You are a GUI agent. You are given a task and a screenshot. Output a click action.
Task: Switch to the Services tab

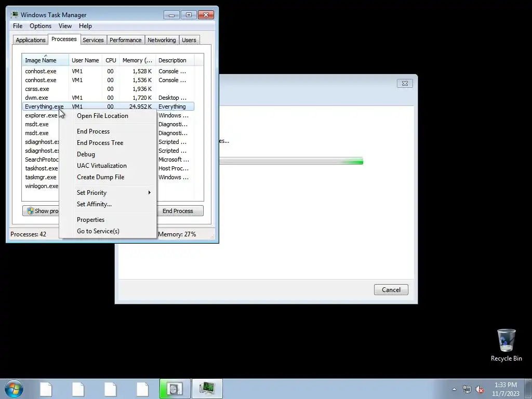[x=93, y=40]
